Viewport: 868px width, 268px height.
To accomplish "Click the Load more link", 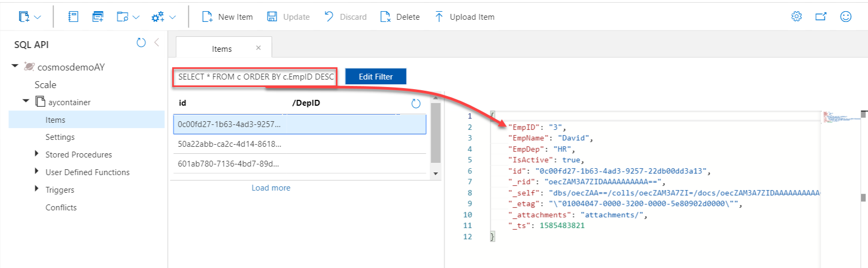I will point(271,188).
